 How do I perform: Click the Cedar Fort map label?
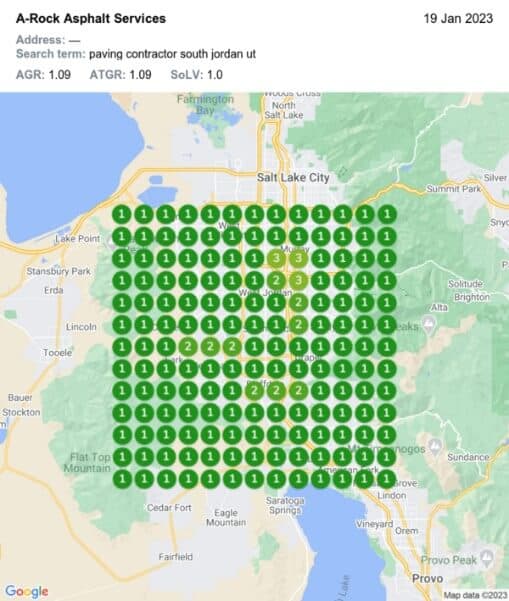(x=169, y=507)
